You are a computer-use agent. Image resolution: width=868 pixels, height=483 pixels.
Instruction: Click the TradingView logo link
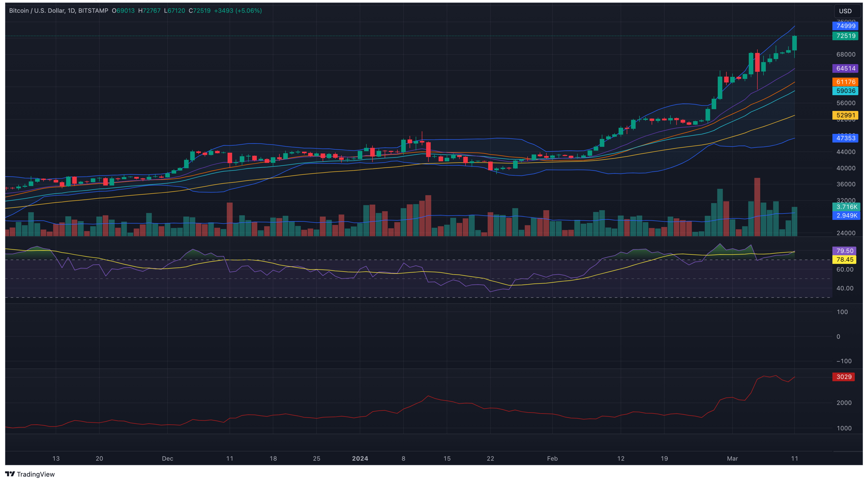tap(30, 474)
